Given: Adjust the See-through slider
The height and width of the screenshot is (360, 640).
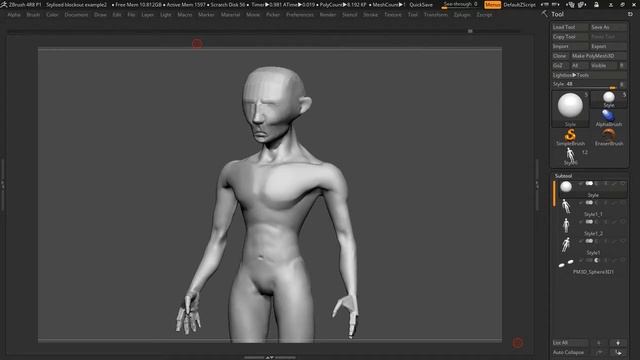Looking at the screenshot, I should click(460, 4).
